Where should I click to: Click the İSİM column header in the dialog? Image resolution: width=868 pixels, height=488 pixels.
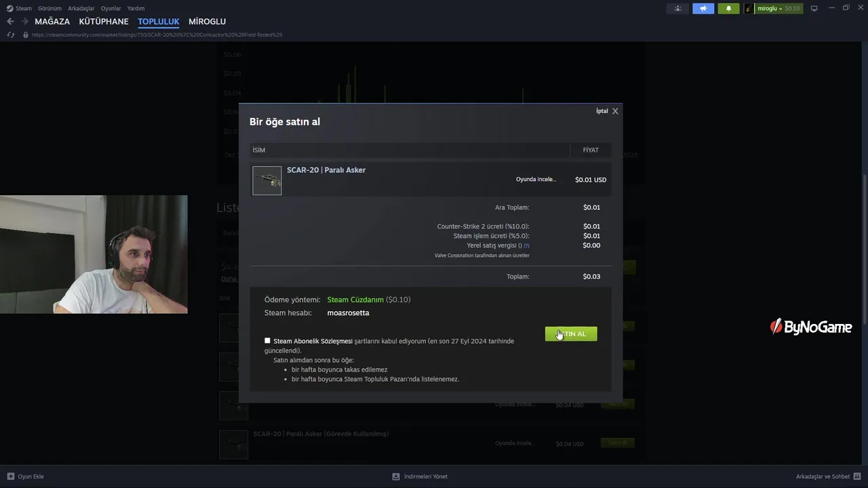[x=259, y=150]
